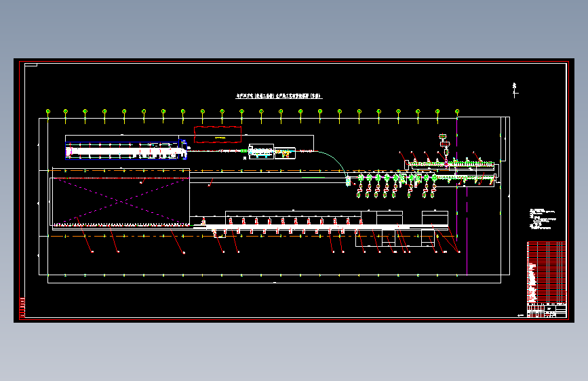Select the small rectangle in frame top-left corner

(x=31, y=65)
